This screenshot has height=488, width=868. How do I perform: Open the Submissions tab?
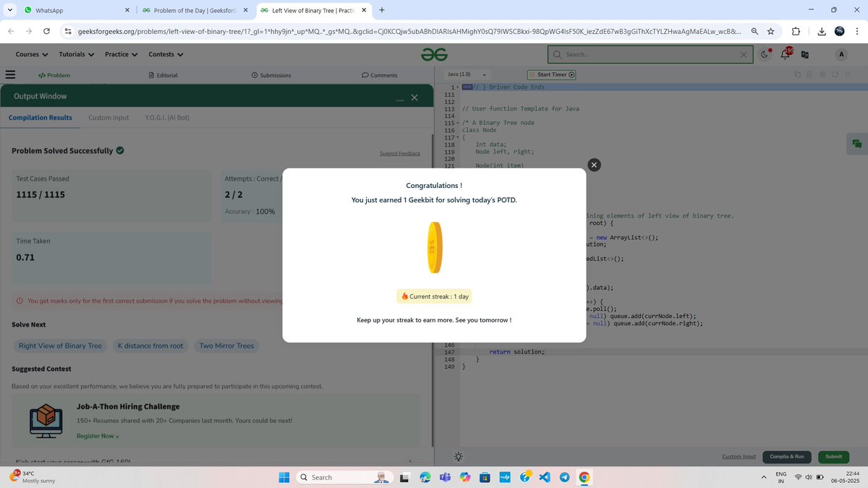tap(271, 75)
